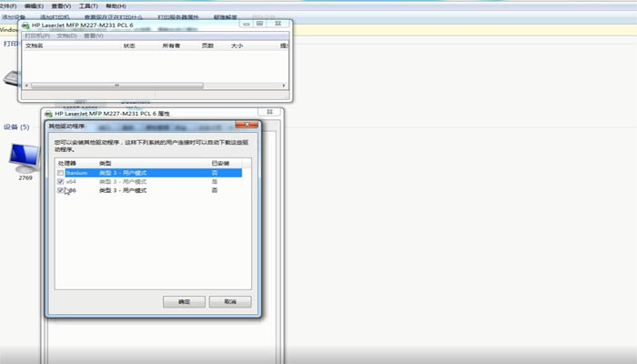Click 添加打印机 in the toolbar
Viewport: 637px width, 364px height.
pyautogui.click(x=55, y=17)
